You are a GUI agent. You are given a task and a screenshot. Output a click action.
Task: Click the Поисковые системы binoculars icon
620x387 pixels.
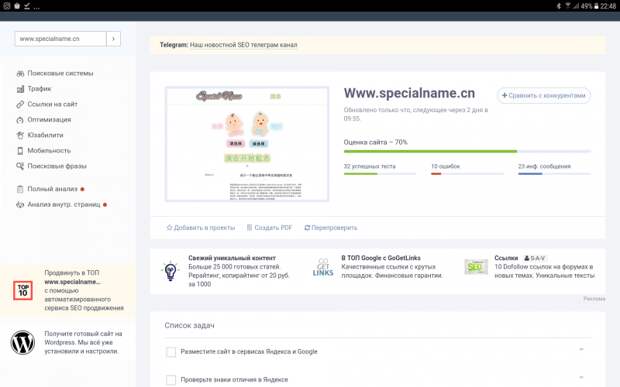20,74
